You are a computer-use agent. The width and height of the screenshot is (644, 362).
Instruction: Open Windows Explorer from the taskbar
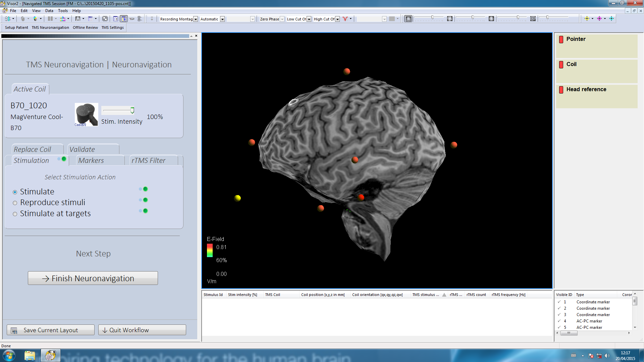(x=30, y=355)
